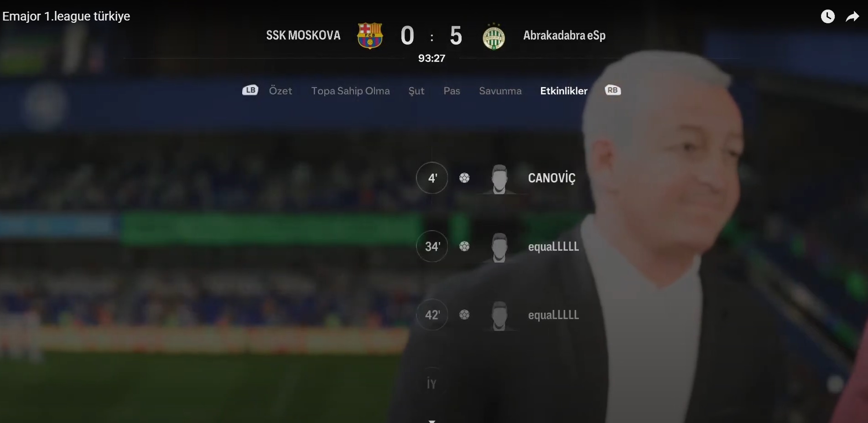Image resolution: width=868 pixels, height=423 pixels.
Task: Select the Etkinlikler tab
Action: tap(564, 91)
